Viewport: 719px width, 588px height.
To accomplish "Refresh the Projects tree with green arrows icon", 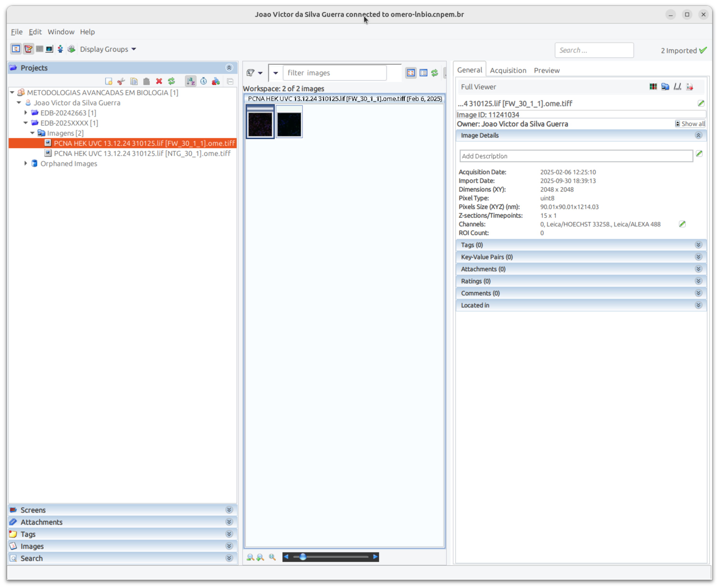I will click(171, 81).
